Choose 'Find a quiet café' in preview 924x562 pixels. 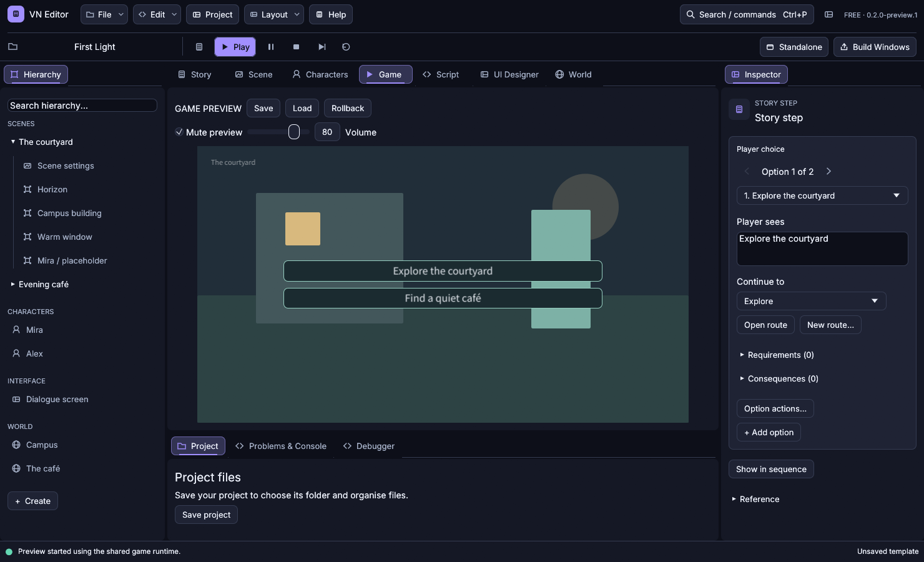[x=443, y=298]
